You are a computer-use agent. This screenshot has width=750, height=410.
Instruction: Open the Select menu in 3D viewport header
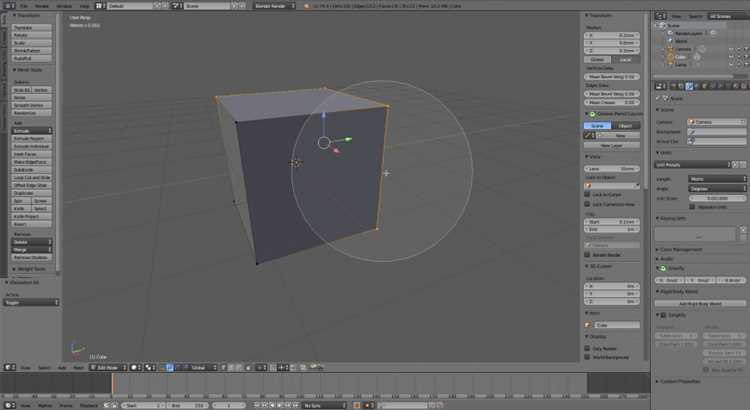pos(44,367)
